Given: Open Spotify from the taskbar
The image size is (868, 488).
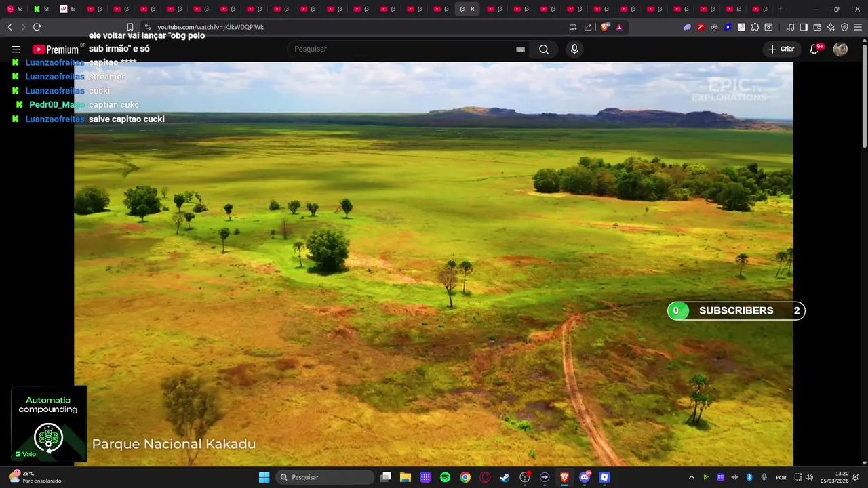Looking at the screenshot, I should click(445, 477).
